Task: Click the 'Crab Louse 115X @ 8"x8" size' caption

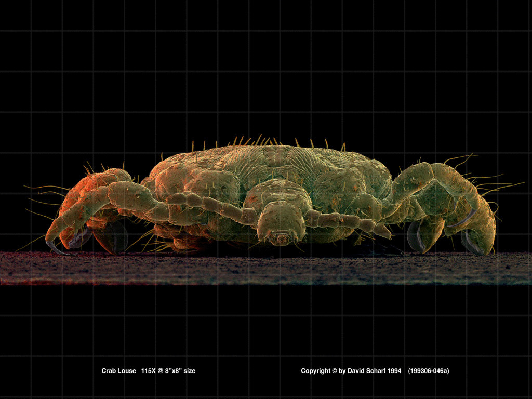Action: point(148,371)
